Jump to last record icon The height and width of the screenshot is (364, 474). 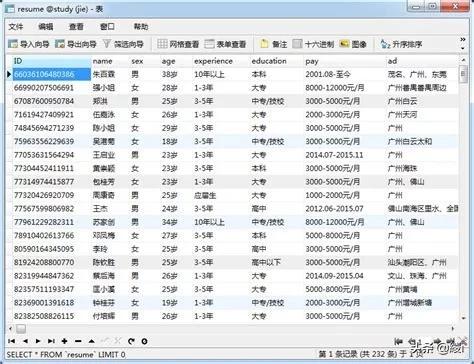(x=51, y=341)
